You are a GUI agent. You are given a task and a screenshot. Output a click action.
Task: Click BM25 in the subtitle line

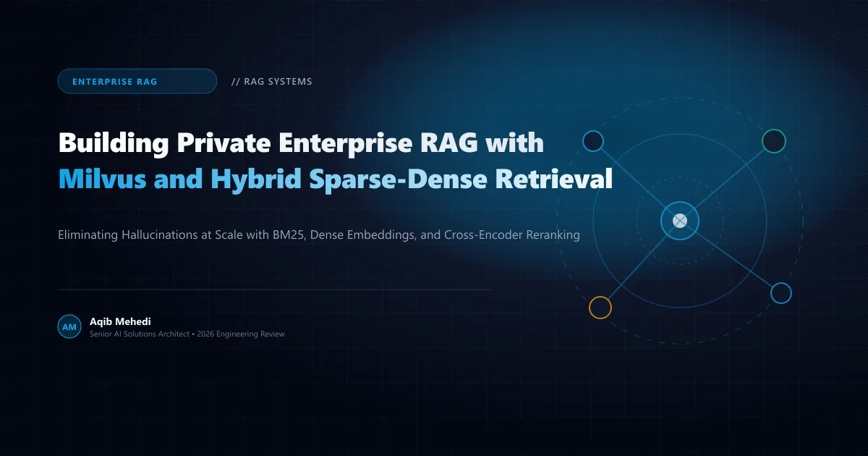click(x=323, y=235)
